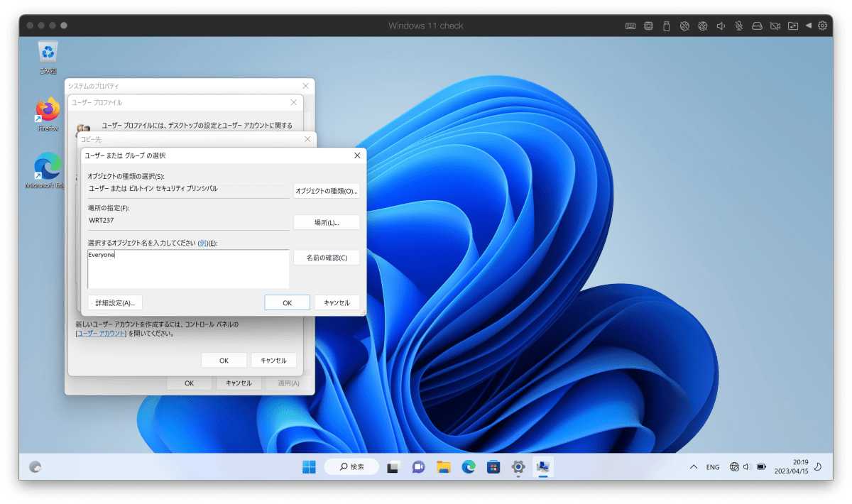Show hidden tray icons chevron

694,467
